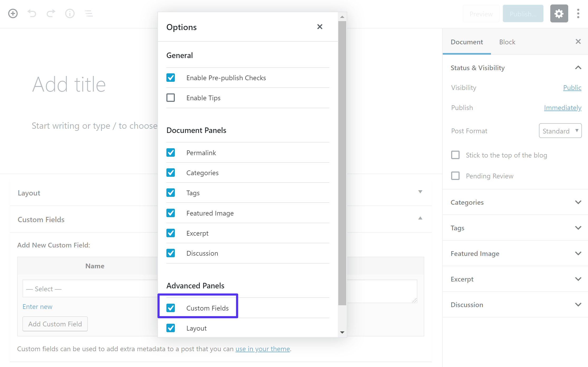The width and height of the screenshot is (588, 367).
Task: Click the settings gear icon
Action: (x=558, y=13)
